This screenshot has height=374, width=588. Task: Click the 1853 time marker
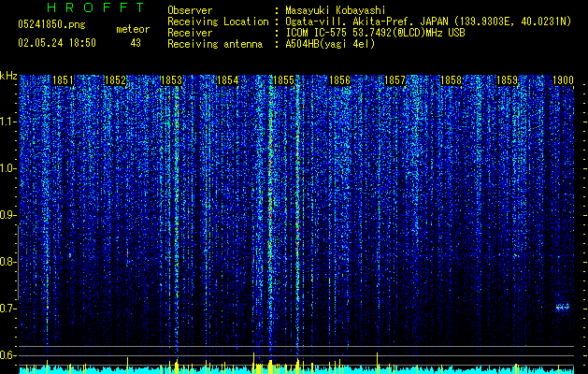(x=171, y=80)
